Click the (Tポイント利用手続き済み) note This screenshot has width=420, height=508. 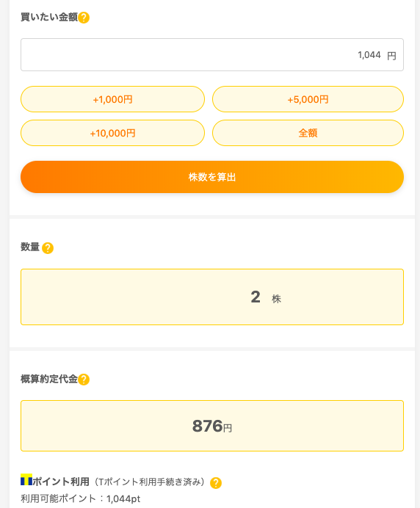click(149, 482)
